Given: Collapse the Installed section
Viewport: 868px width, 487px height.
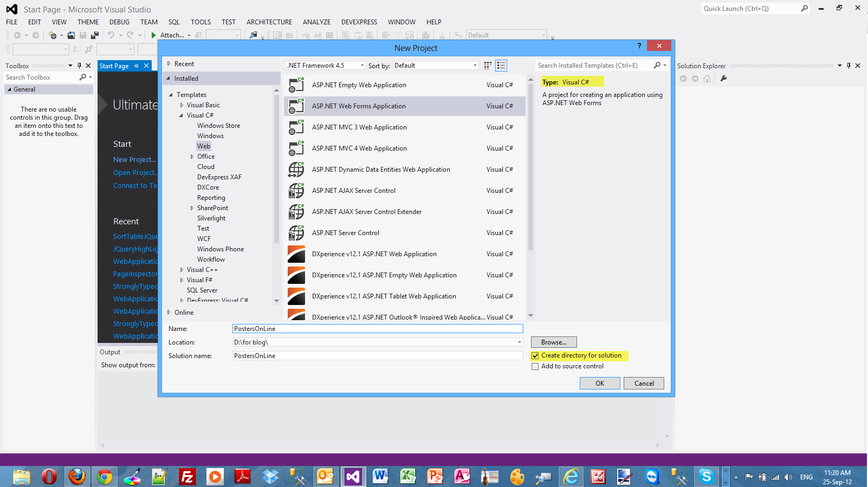Looking at the screenshot, I should point(169,79).
